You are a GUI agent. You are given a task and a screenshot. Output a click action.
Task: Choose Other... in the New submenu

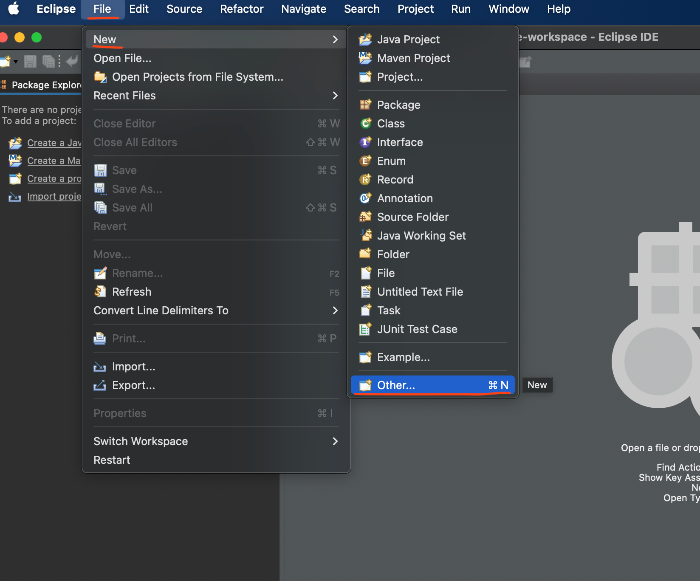coord(433,385)
